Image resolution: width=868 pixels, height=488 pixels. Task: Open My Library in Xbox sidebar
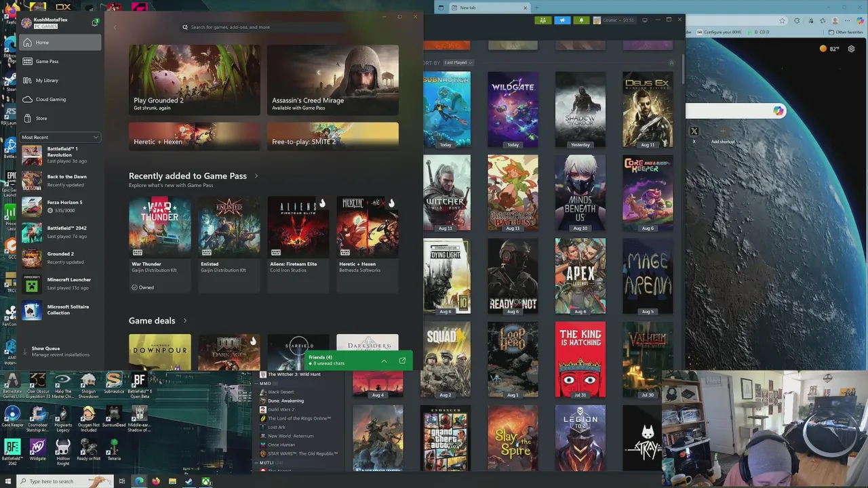[60, 80]
